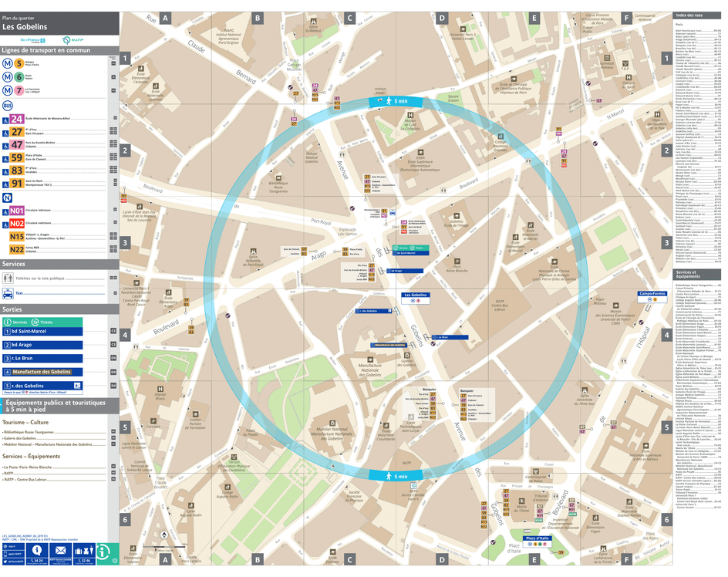This screenshot has height=577, width=728.
Task: Open the Twitter @ClientsRATP icon at bottom left
Action: 5,560
